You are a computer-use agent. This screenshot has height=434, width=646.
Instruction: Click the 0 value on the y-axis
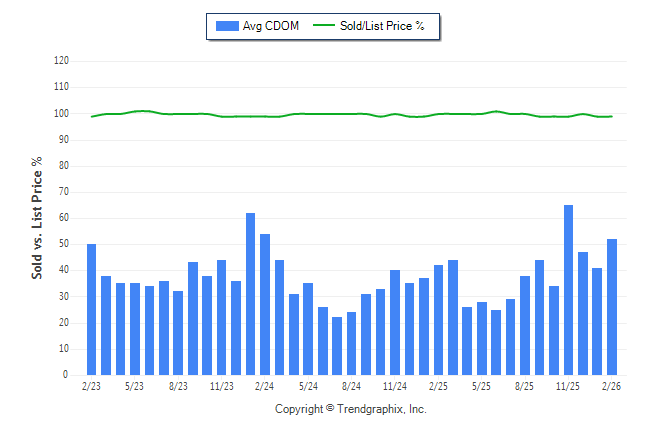coord(66,375)
